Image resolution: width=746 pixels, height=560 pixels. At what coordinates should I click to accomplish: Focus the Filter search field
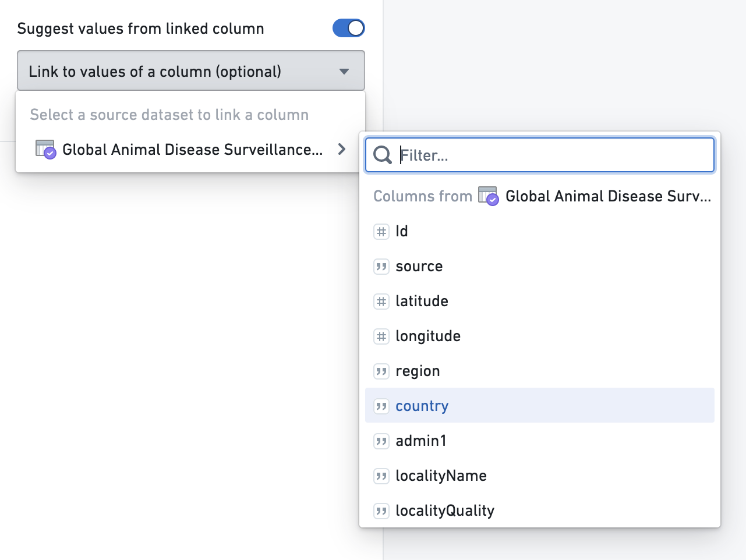[x=540, y=155]
